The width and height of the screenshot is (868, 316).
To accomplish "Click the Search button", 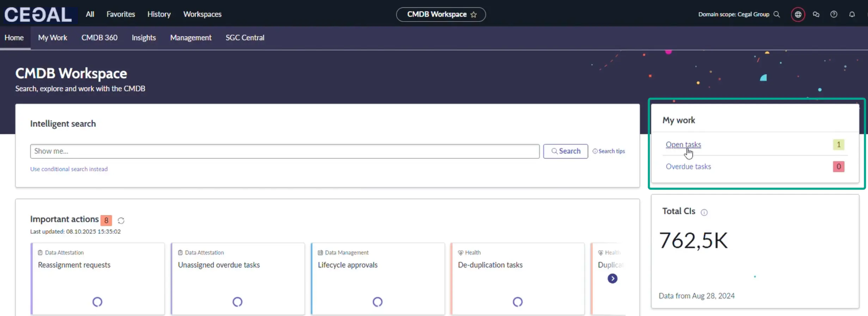I will (x=565, y=151).
